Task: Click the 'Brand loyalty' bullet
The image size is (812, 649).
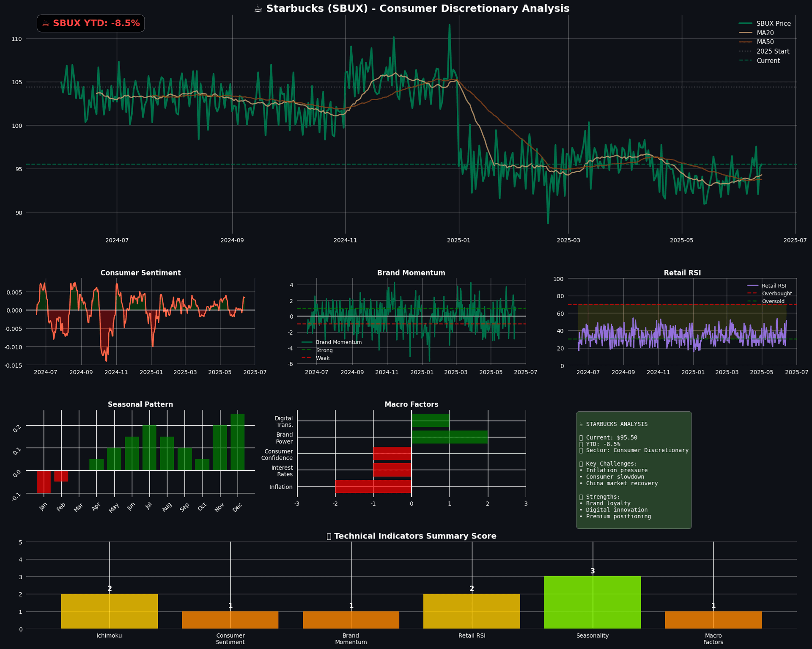Action: coord(605,503)
